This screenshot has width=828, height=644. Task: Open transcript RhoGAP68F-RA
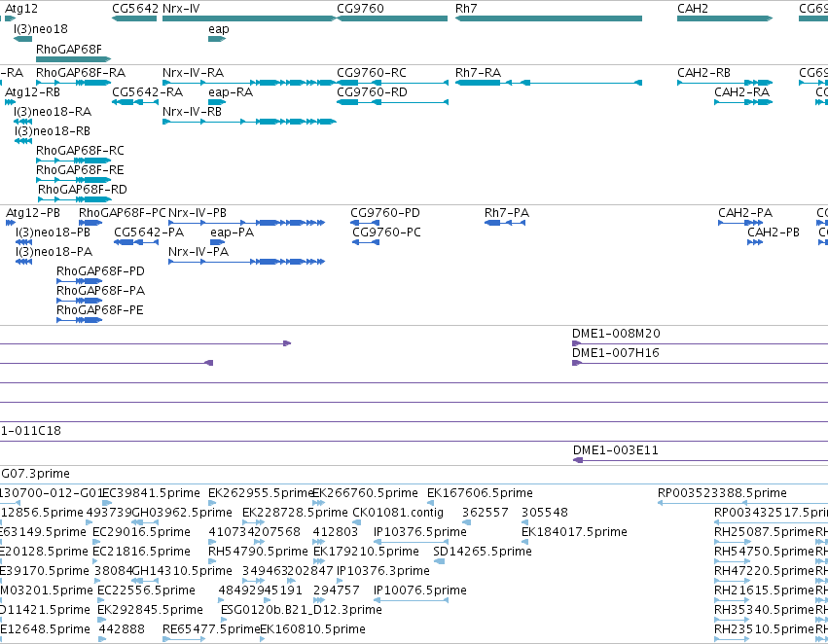click(x=81, y=72)
